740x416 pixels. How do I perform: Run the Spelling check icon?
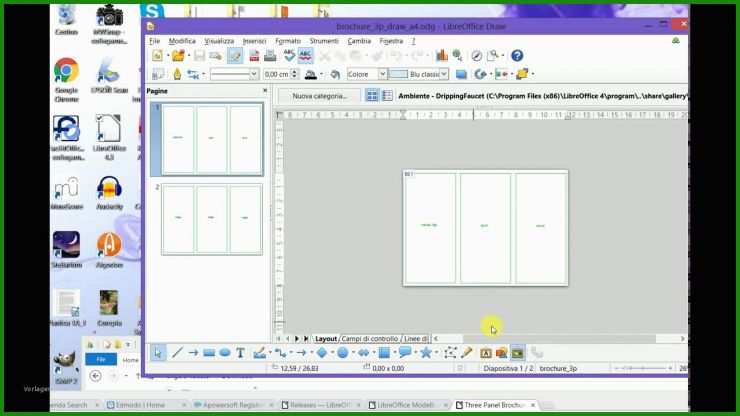click(x=289, y=56)
